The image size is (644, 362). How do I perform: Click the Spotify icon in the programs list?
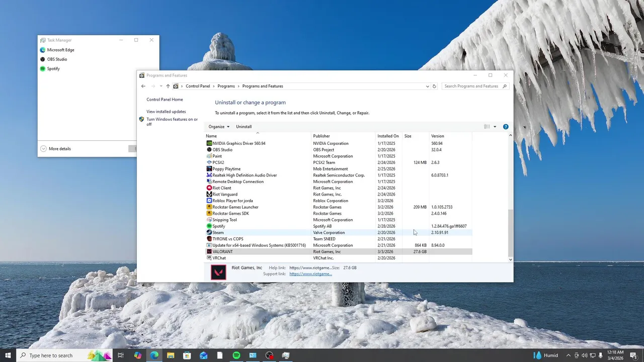pos(209,226)
